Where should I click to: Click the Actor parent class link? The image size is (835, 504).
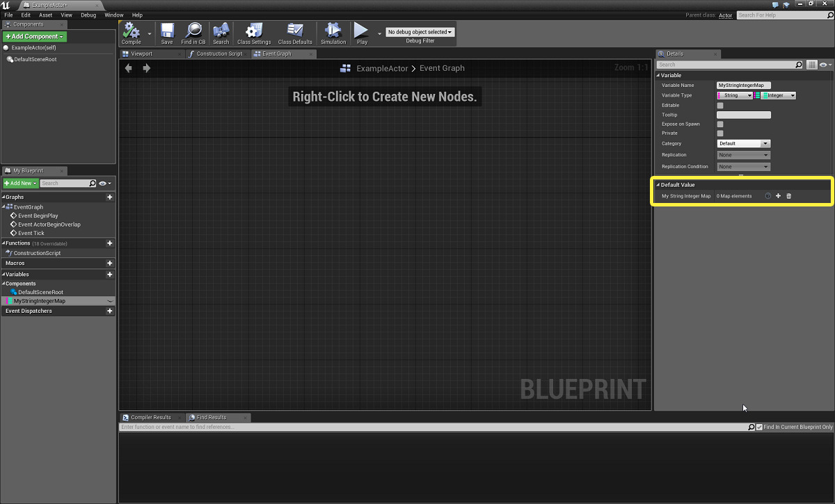click(x=725, y=15)
